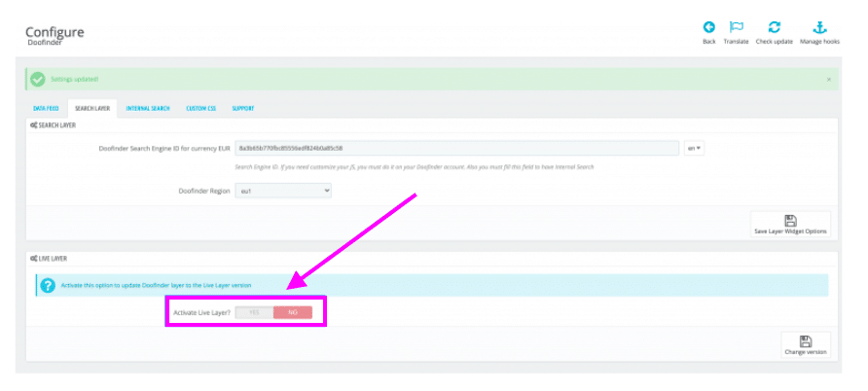Click 'Activate Live Layer?' label text
This screenshot has height=391, width=868.
[x=202, y=312]
